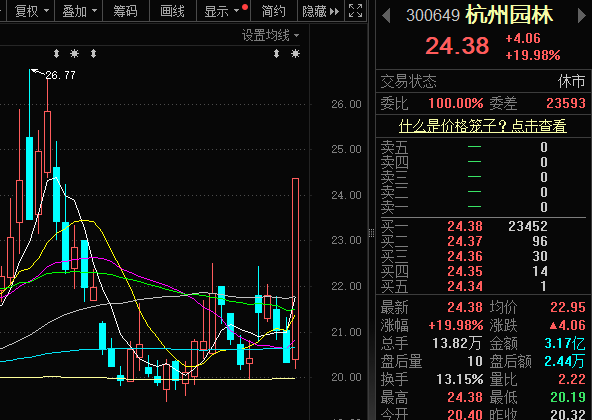Click stock code 300649
Screen dimensions: 592x420
coord(433,16)
